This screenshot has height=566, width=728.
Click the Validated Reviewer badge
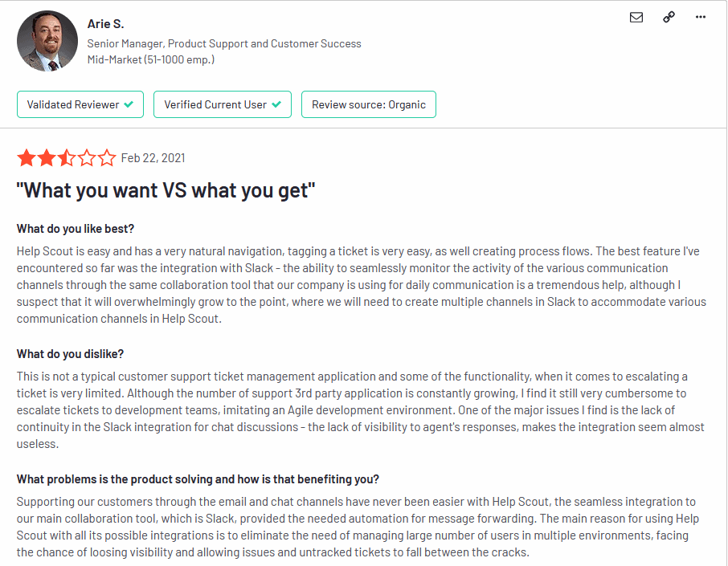[x=80, y=104]
